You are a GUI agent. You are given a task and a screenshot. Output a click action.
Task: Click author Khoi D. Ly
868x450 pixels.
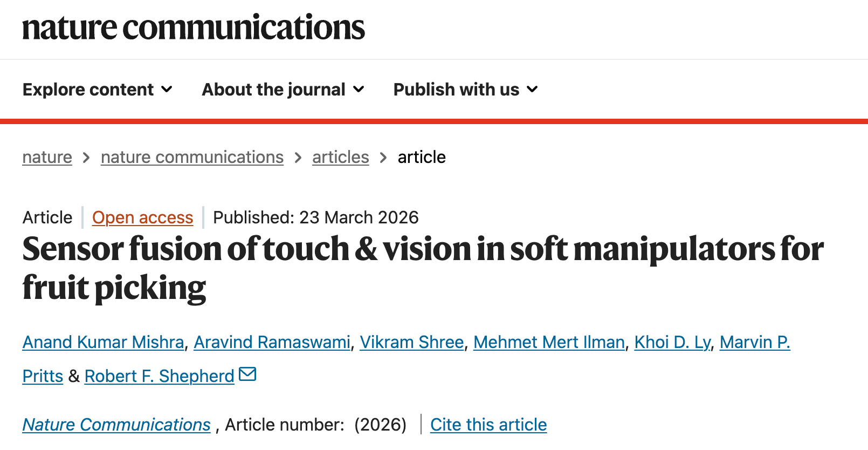click(672, 342)
